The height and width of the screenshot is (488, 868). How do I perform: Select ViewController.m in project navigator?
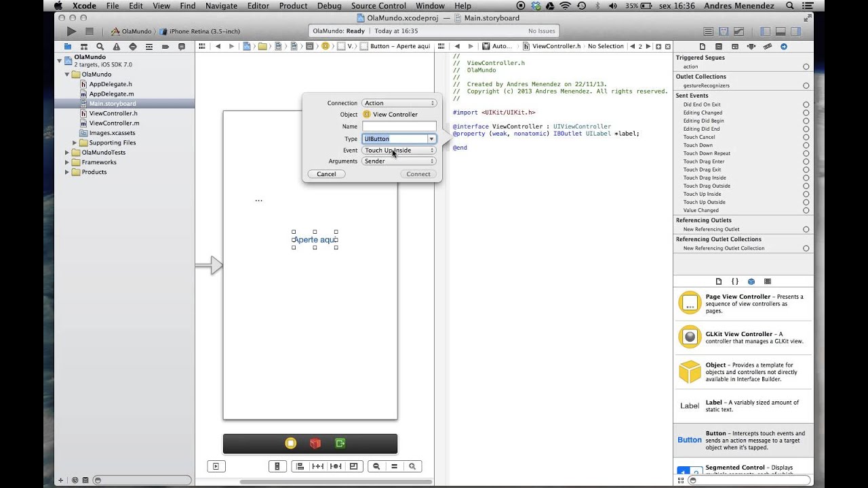pyautogui.click(x=114, y=123)
